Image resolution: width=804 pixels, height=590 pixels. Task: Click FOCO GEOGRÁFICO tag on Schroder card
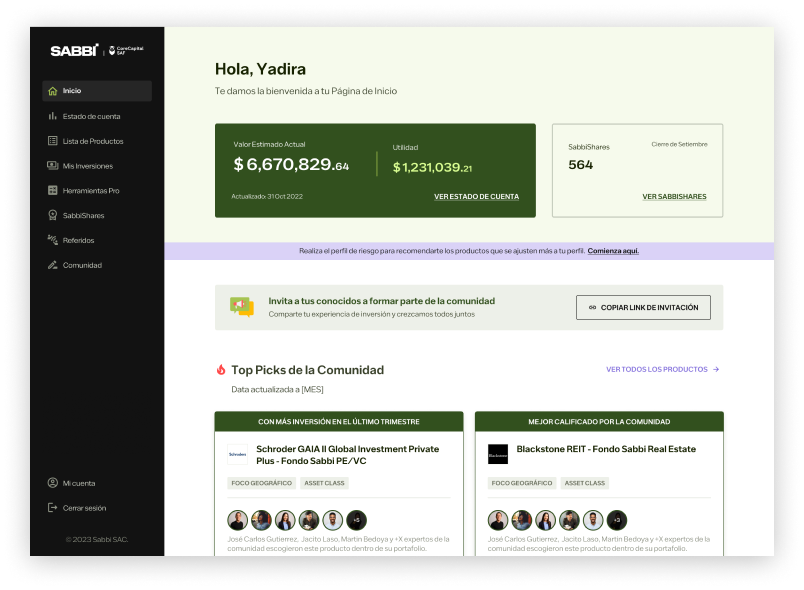click(x=262, y=483)
